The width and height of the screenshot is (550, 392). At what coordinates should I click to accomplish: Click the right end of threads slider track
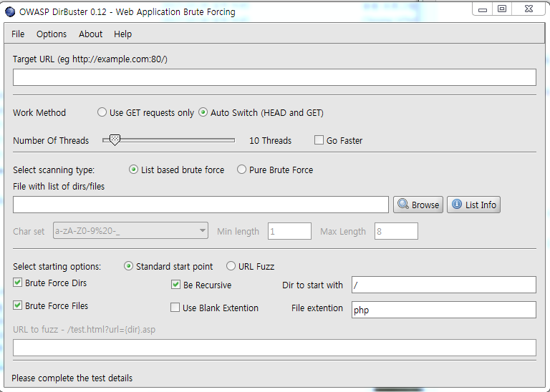coord(233,140)
